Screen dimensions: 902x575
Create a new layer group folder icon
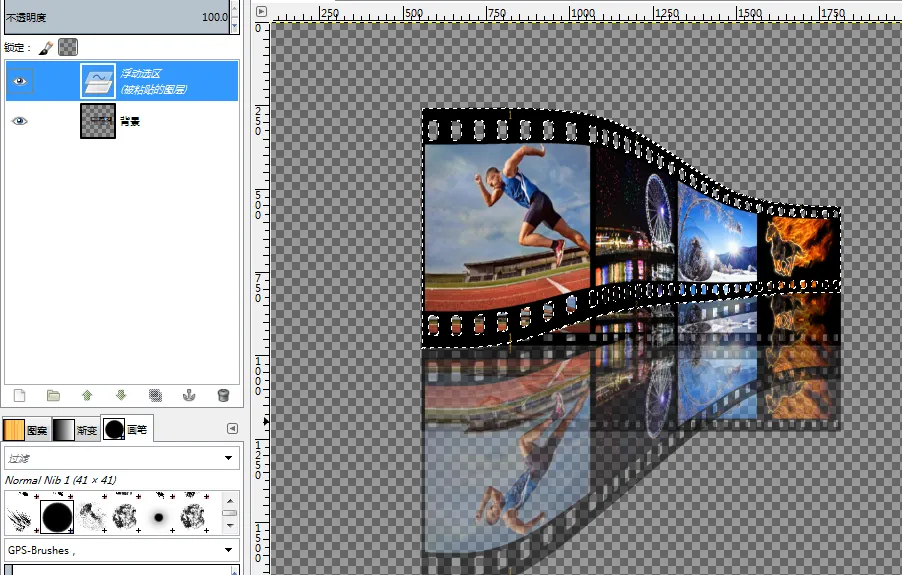click(x=53, y=395)
